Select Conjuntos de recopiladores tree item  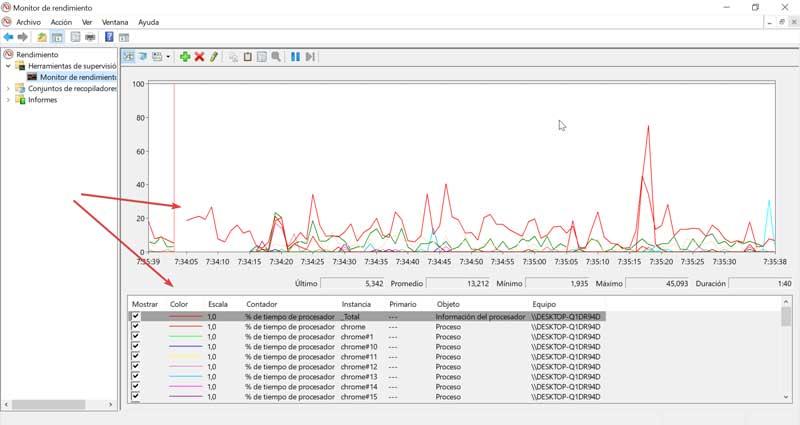point(72,88)
